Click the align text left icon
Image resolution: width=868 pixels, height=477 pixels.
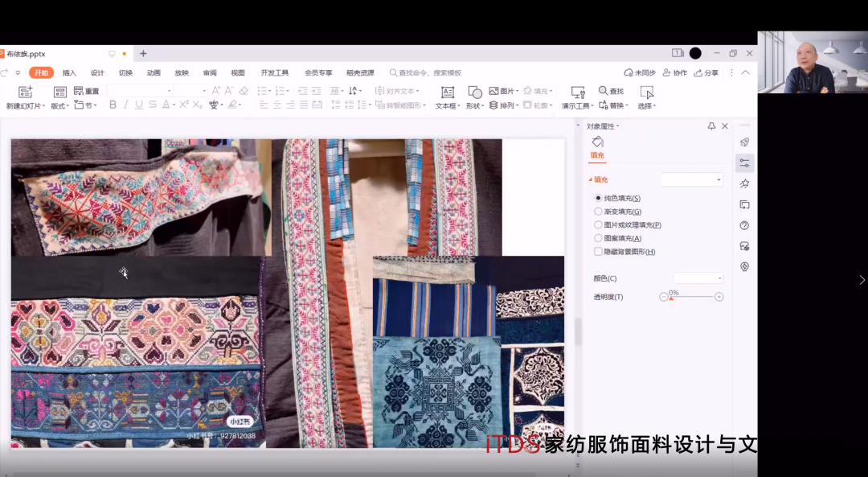pyautogui.click(x=264, y=105)
